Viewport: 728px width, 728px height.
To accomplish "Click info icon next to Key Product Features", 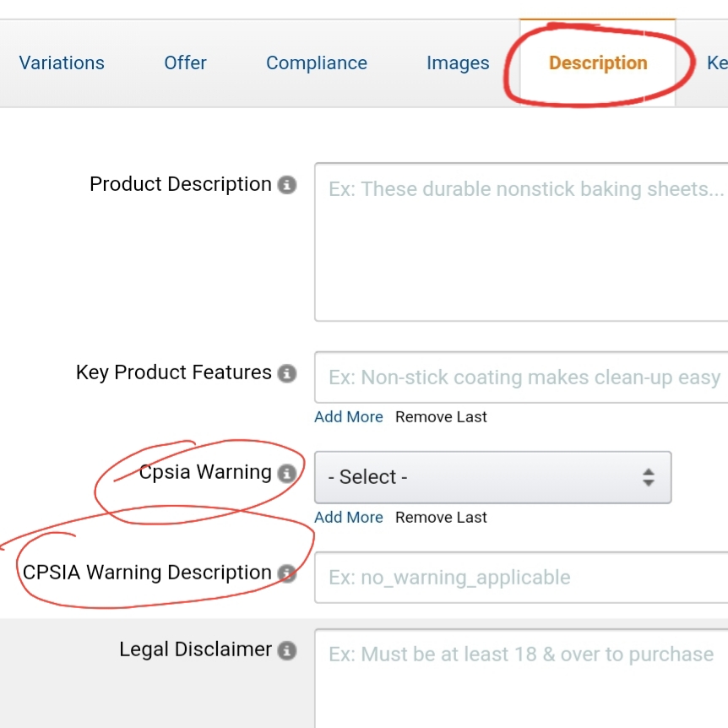I will click(288, 373).
